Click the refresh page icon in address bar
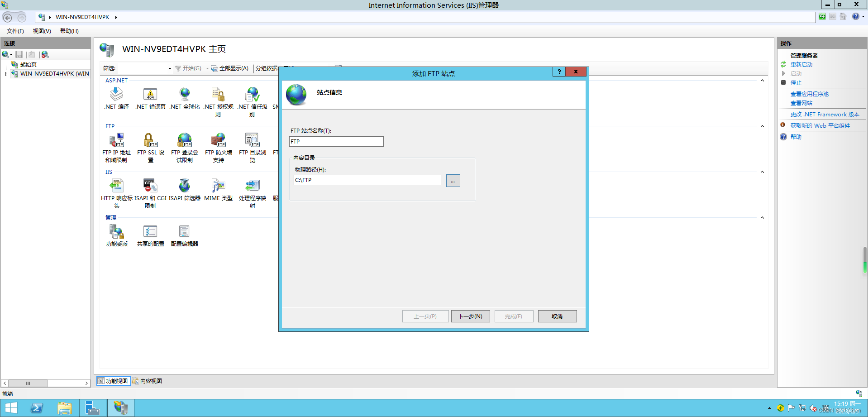Image resolution: width=868 pixels, height=417 pixels. tap(822, 16)
